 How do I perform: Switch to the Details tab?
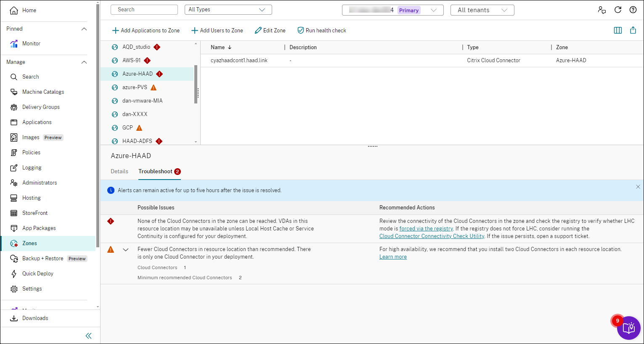click(119, 172)
